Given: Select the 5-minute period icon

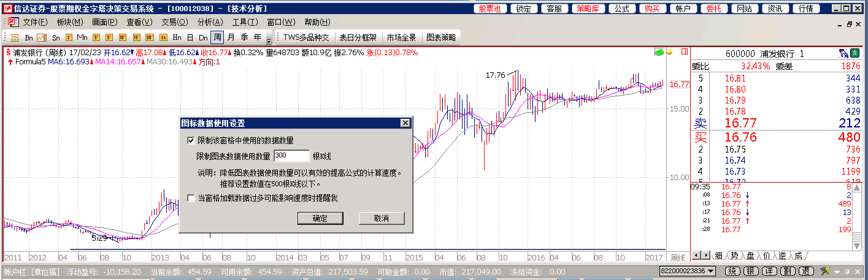Looking at the screenshot, I should 109,37.
